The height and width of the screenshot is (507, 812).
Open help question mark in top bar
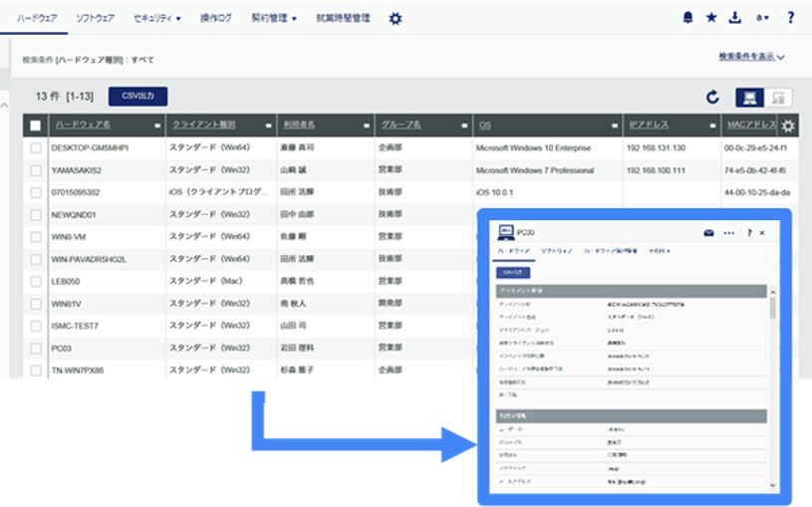[x=790, y=18]
